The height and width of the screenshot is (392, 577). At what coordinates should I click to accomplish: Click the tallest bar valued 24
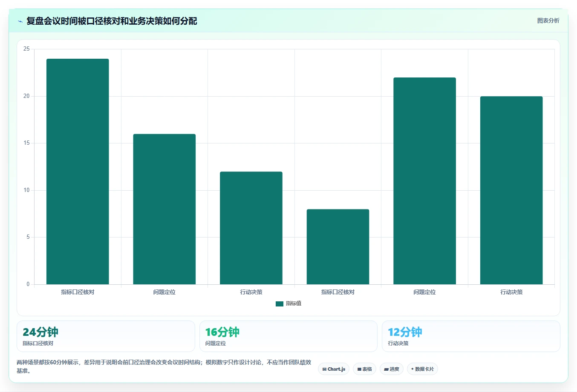tap(78, 172)
